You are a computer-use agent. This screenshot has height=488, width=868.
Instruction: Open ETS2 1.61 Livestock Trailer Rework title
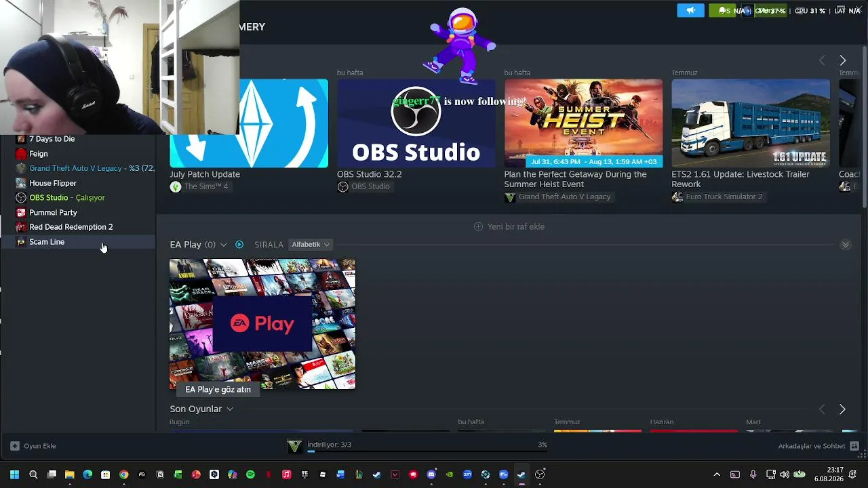click(x=741, y=179)
